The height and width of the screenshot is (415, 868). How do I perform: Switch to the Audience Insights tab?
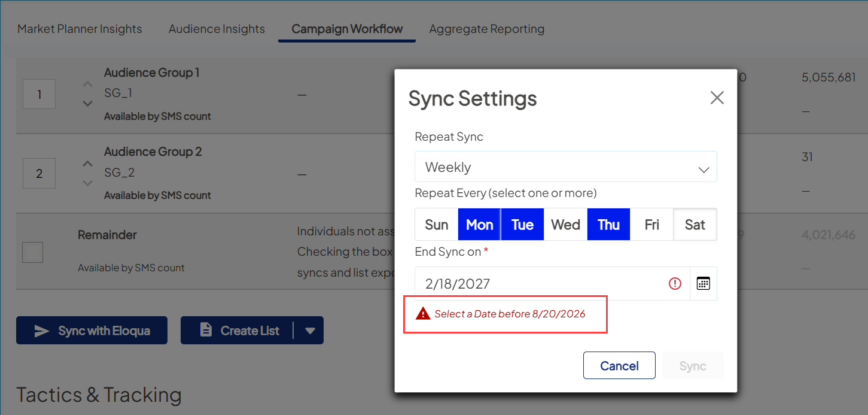[x=217, y=28]
